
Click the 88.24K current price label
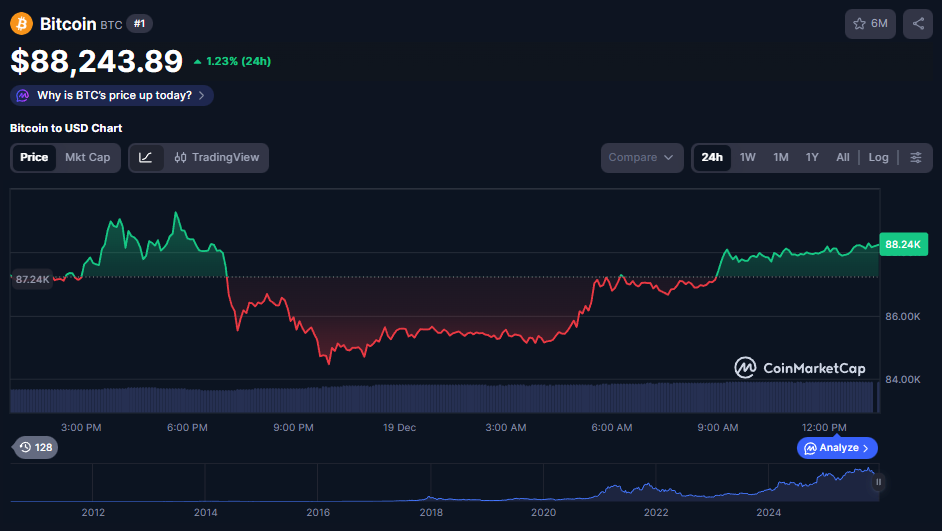(x=903, y=244)
